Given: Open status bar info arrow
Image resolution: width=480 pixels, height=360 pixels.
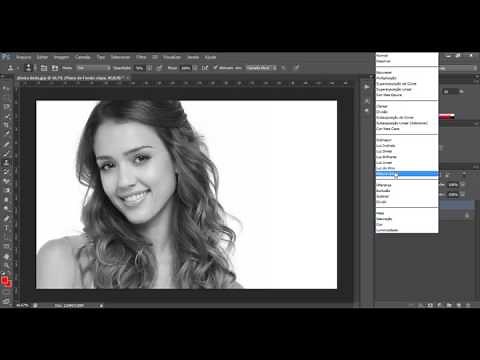Looking at the screenshot, I should point(101,305).
